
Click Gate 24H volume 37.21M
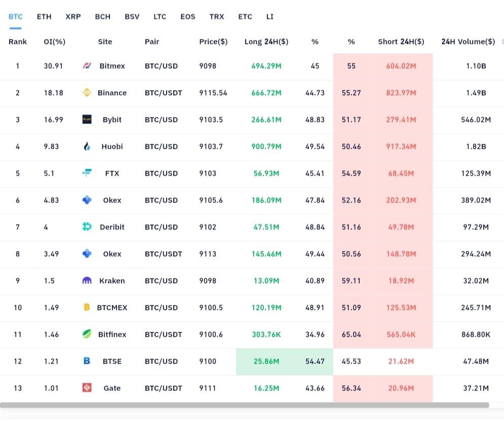coord(476,388)
